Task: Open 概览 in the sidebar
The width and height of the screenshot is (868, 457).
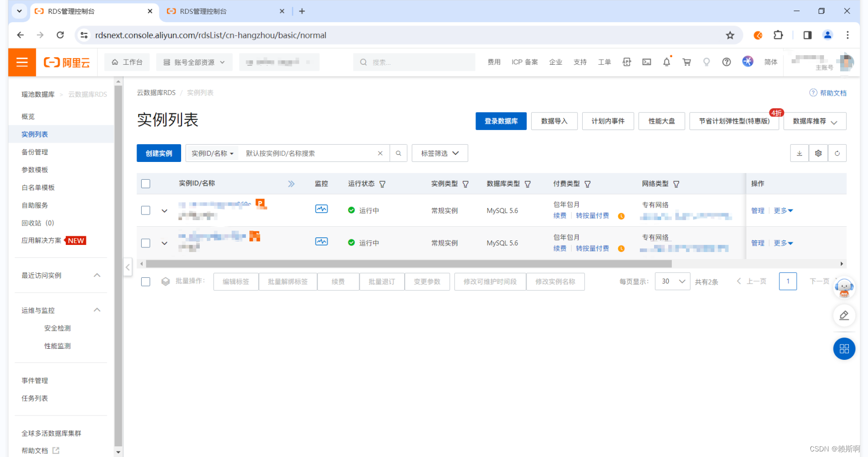Action: [x=28, y=116]
